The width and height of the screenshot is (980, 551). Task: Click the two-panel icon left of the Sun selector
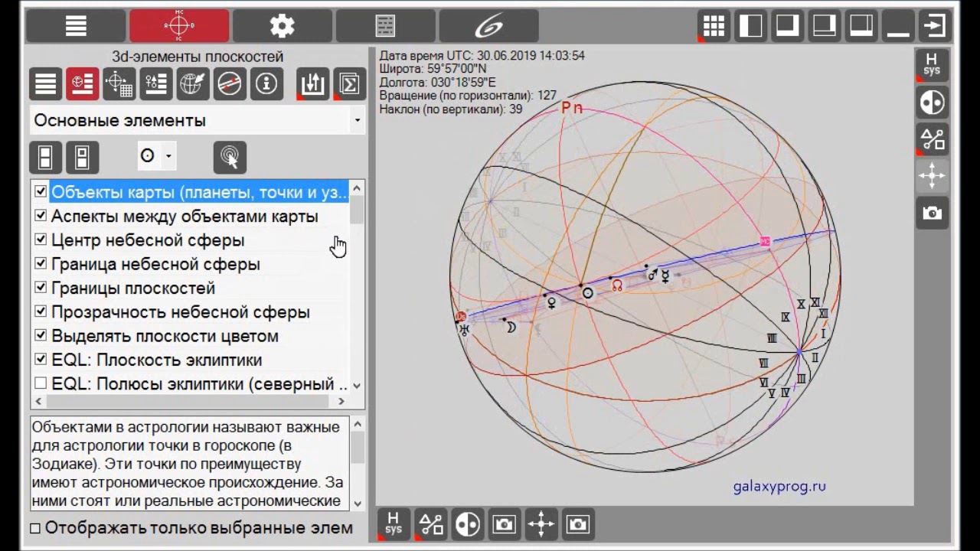click(46, 158)
